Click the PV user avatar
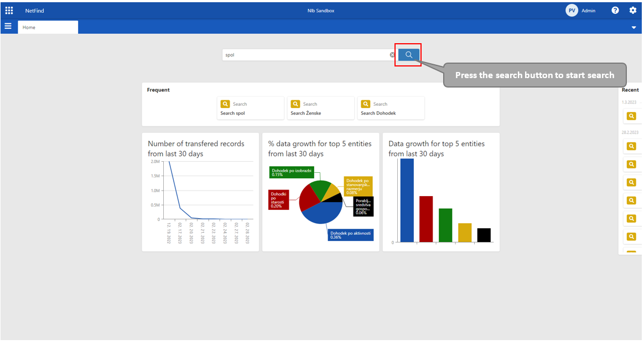The width and height of the screenshot is (644, 344). click(572, 11)
